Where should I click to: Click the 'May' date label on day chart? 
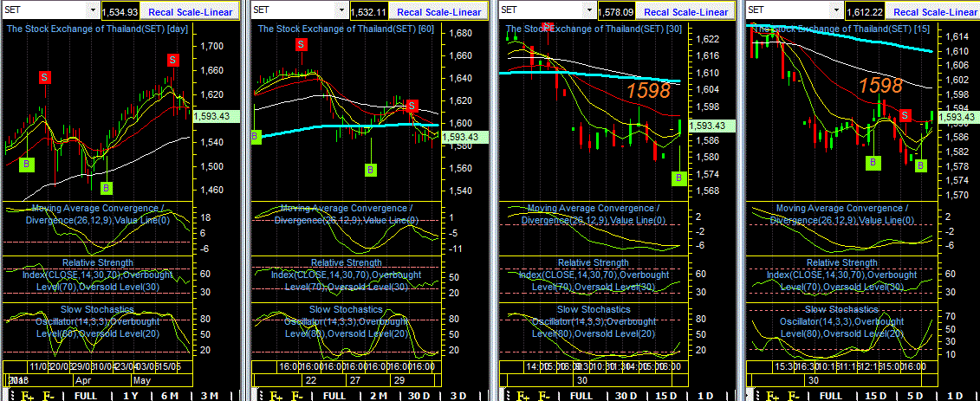click(141, 379)
